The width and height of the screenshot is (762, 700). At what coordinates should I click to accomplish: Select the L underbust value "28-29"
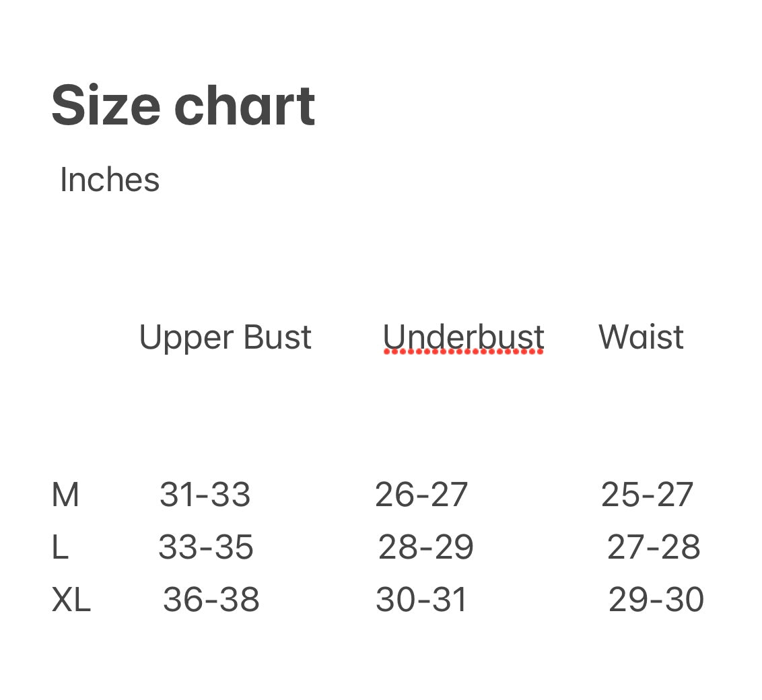(425, 548)
